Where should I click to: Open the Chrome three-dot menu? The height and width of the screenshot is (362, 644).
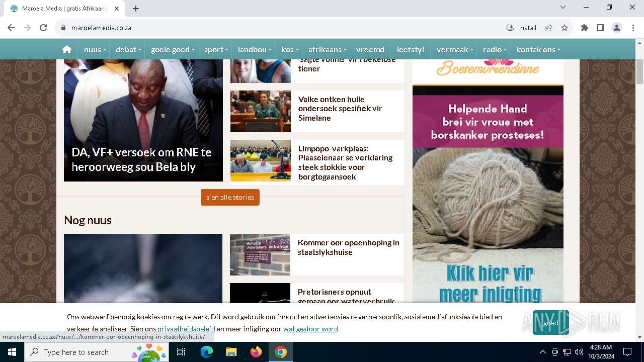click(x=633, y=28)
